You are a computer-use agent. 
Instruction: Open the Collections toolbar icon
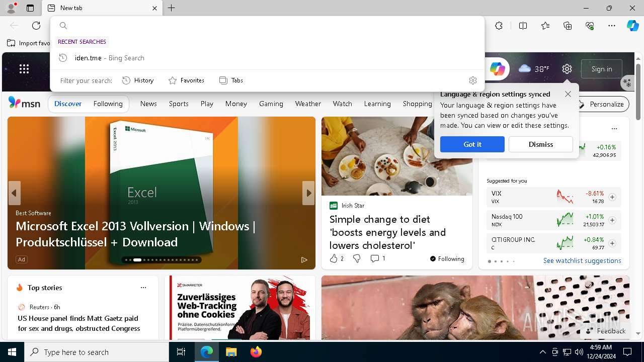click(x=568, y=26)
